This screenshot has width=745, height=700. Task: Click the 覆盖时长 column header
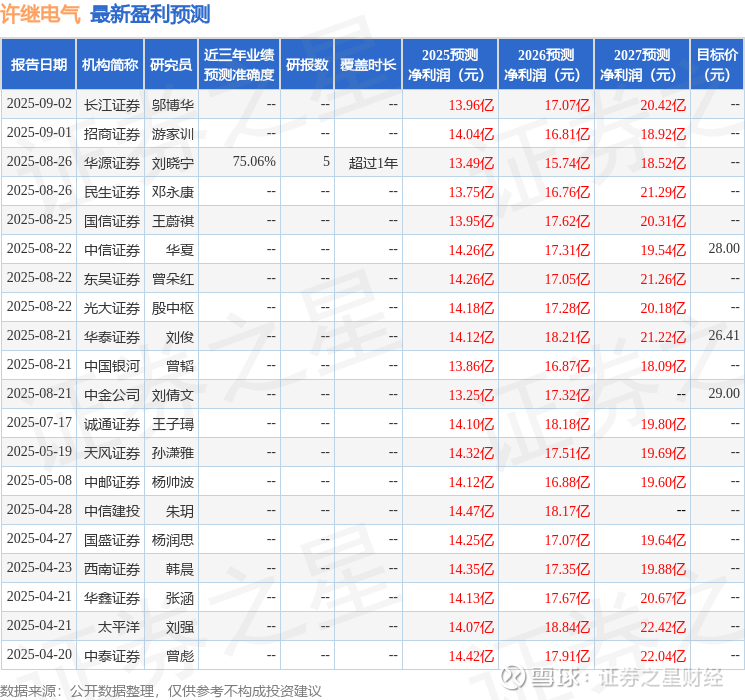[368, 65]
